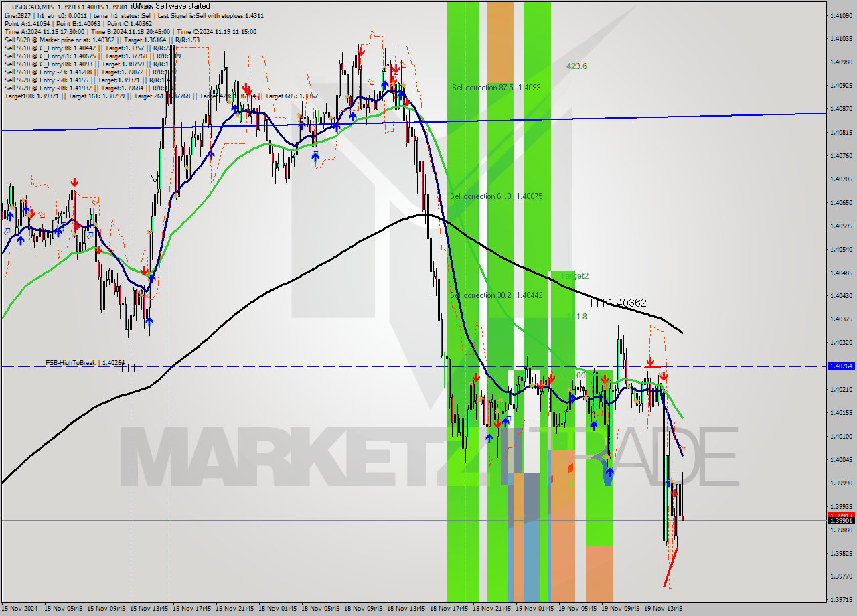857x616 pixels.
Task: Click the highlighted 1.40264 price tag on axis
Action: click(840, 366)
